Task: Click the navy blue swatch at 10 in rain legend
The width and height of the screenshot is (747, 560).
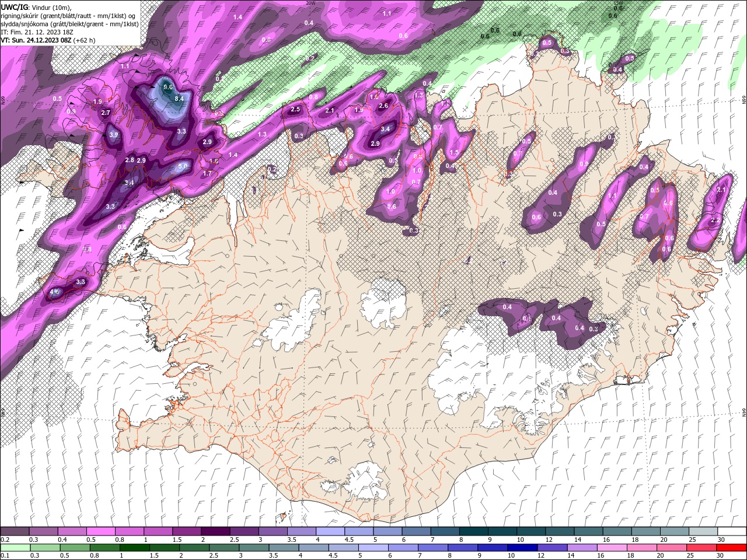Action: tap(522, 547)
